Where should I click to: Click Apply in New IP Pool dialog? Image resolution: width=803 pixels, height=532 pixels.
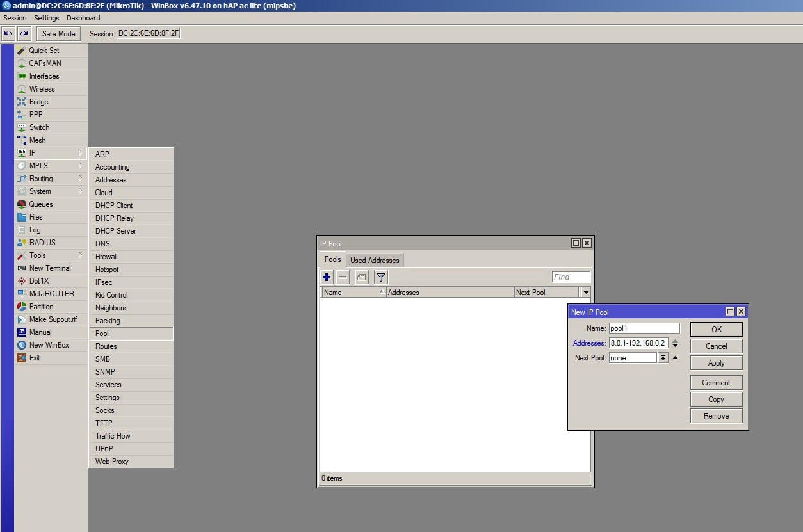click(x=716, y=362)
